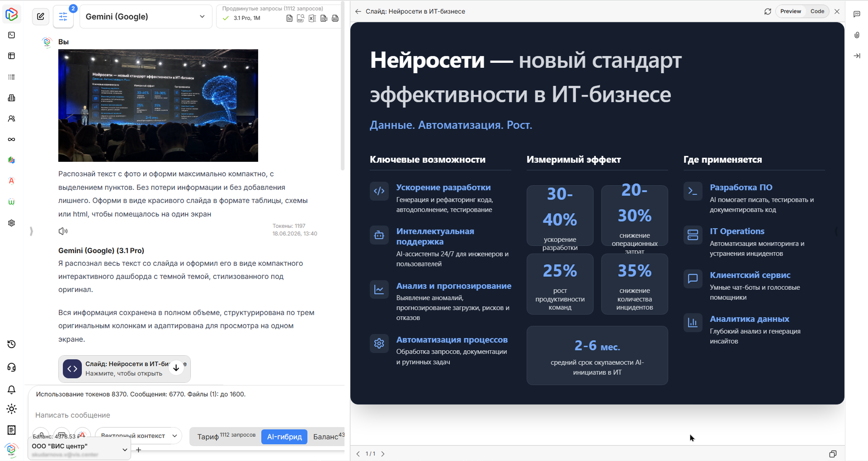Click the 'IT Operations' heading
This screenshot has width=868, height=461.
click(x=737, y=231)
